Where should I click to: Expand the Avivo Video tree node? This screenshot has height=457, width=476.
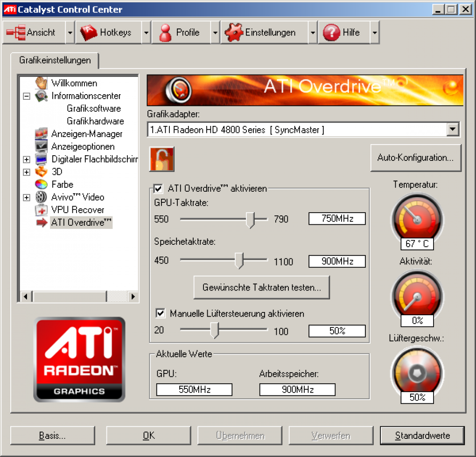pyautogui.click(x=27, y=198)
